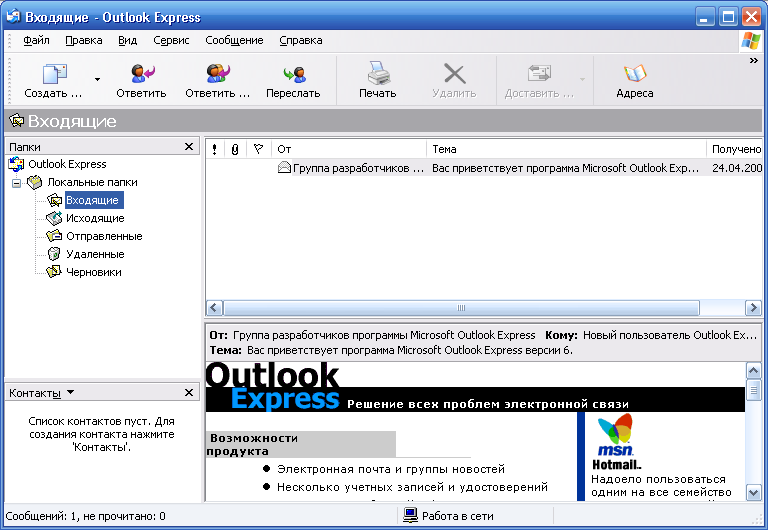The image size is (768, 530).
Task: Sort messages by the Тема column
Action: [566, 149]
